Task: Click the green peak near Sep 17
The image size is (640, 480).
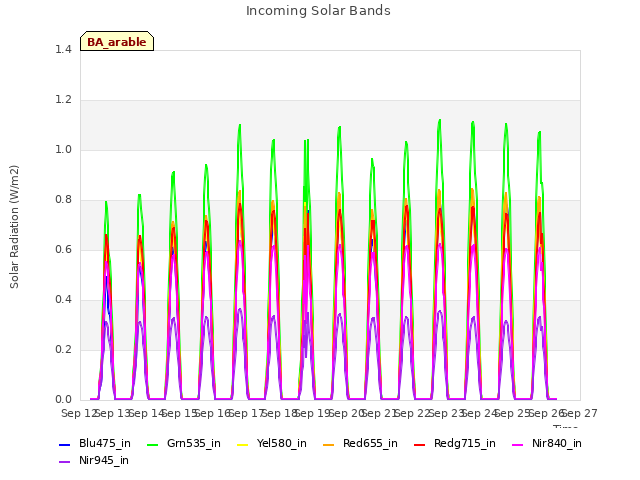Action: point(240,125)
